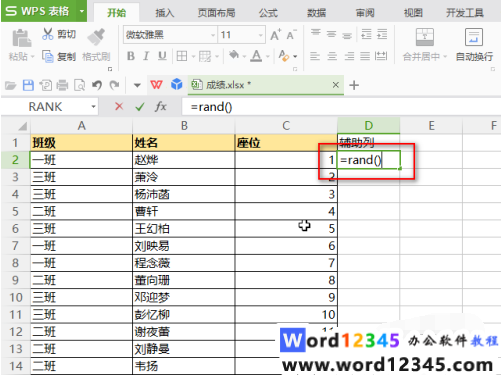Screen dimensions: 503x381
Task: Center text horizontally
Action: pos(332,56)
